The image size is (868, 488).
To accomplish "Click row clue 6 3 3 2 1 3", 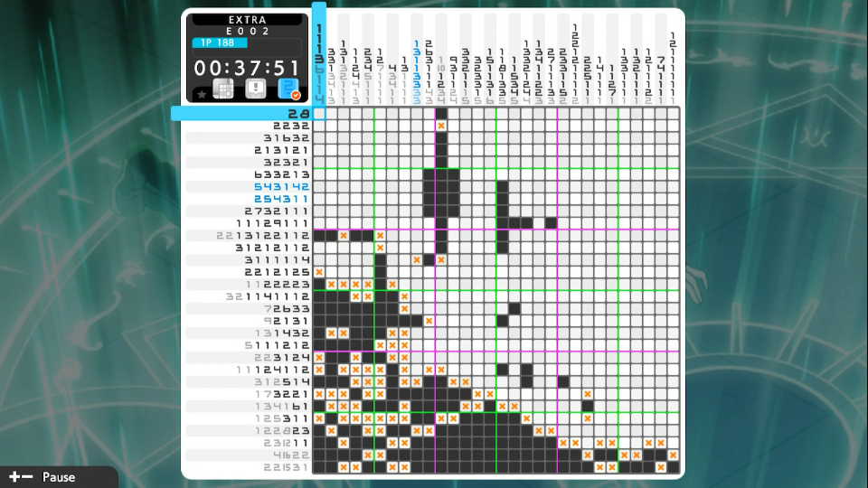I will [282, 174].
